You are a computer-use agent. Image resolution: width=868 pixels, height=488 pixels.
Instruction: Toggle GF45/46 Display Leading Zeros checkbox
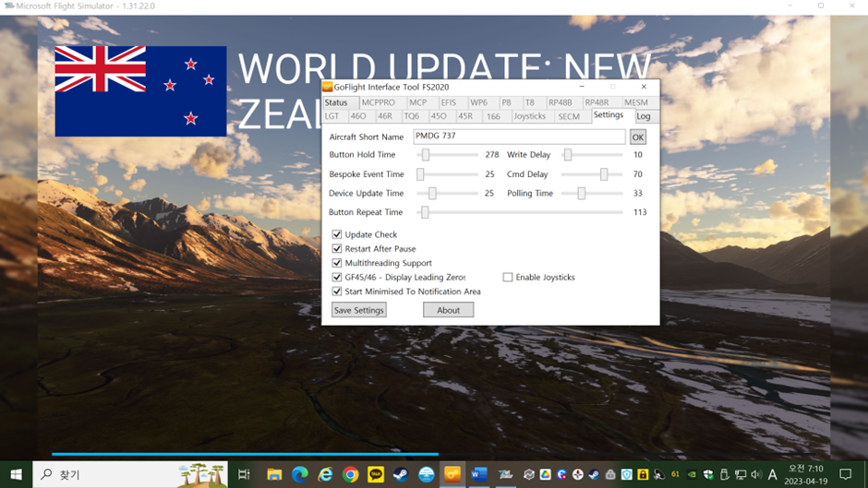pyautogui.click(x=336, y=277)
